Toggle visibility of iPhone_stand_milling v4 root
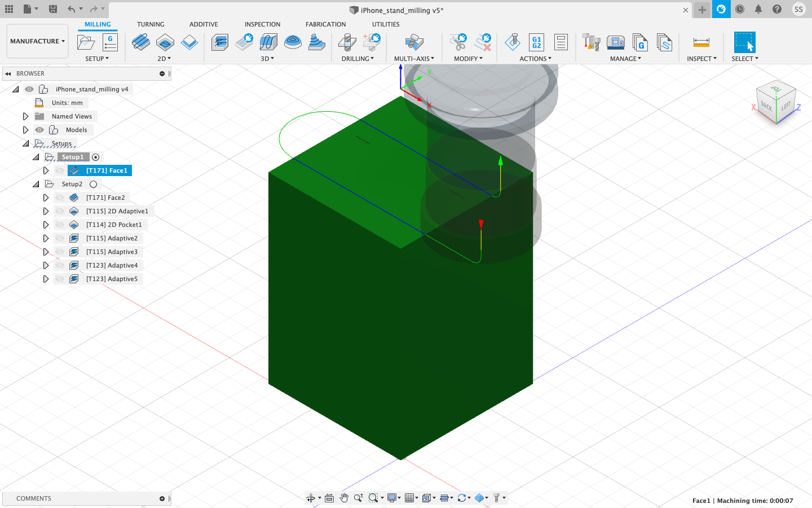The image size is (812, 508). pyautogui.click(x=29, y=89)
